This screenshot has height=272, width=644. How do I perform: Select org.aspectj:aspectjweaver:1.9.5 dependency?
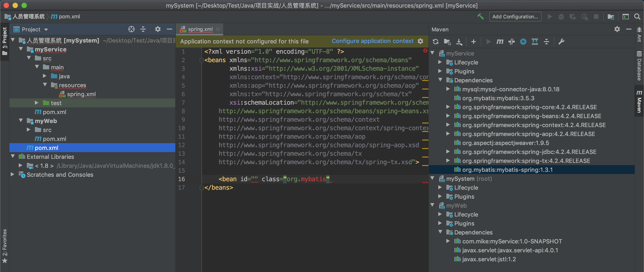(x=506, y=143)
